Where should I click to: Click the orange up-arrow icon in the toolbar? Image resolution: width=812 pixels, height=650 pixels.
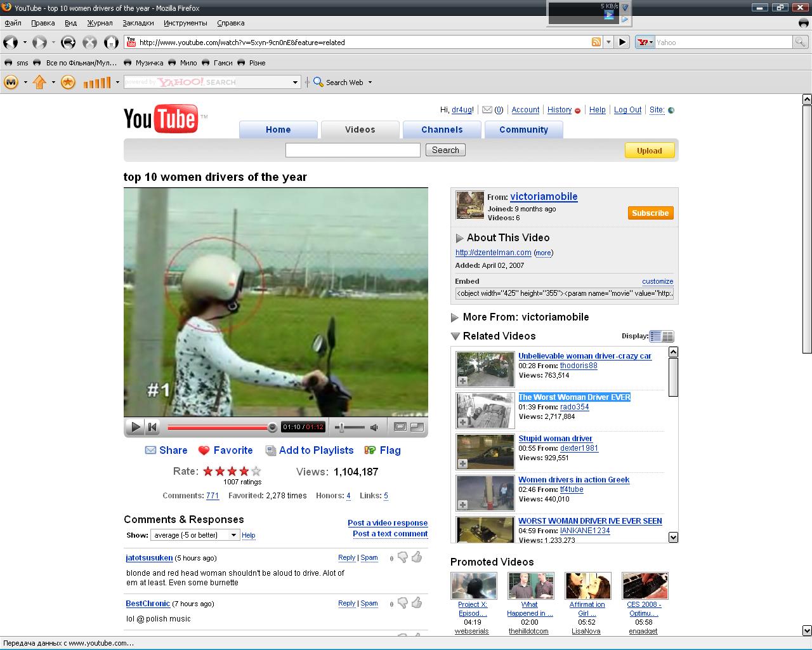[39, 82]
